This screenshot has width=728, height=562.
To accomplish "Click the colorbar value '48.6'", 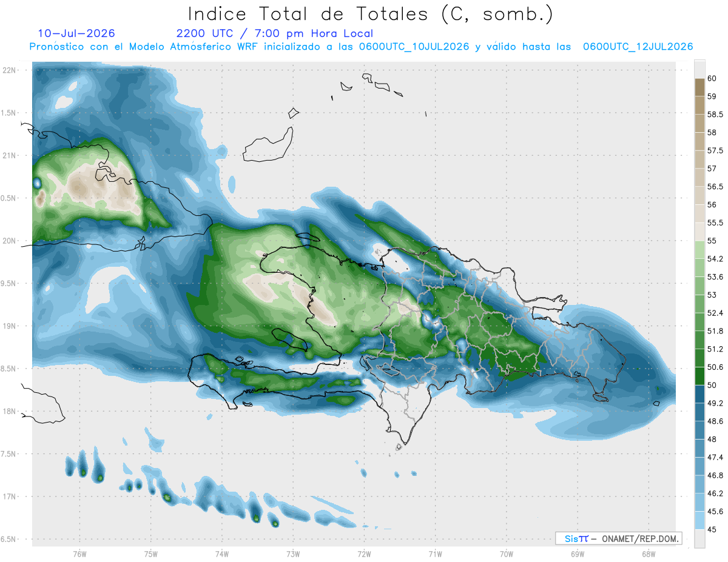I will point(715,421).
